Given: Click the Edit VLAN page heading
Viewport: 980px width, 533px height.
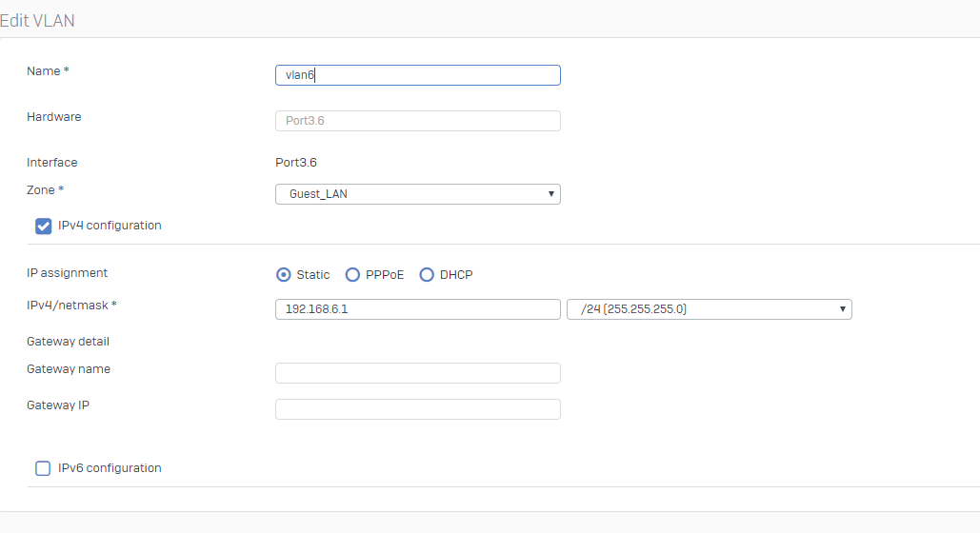Looking at the screenshot, I should 37,21.
